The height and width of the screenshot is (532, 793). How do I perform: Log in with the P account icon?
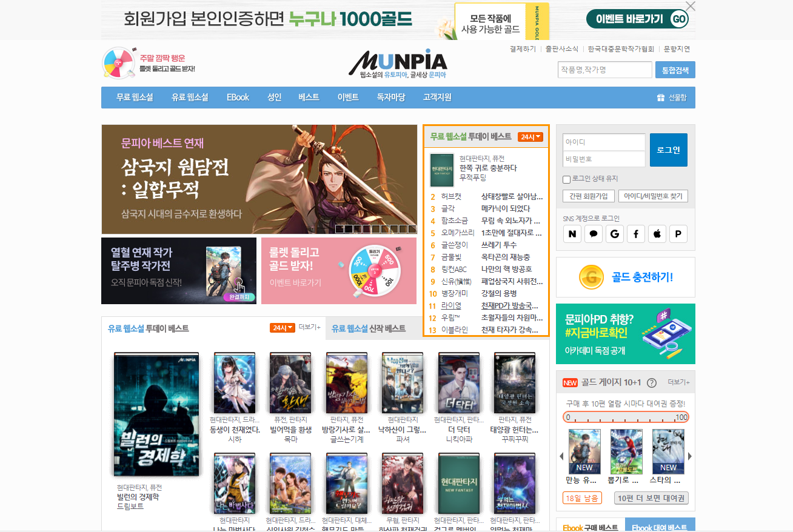(x=678, y=234)
